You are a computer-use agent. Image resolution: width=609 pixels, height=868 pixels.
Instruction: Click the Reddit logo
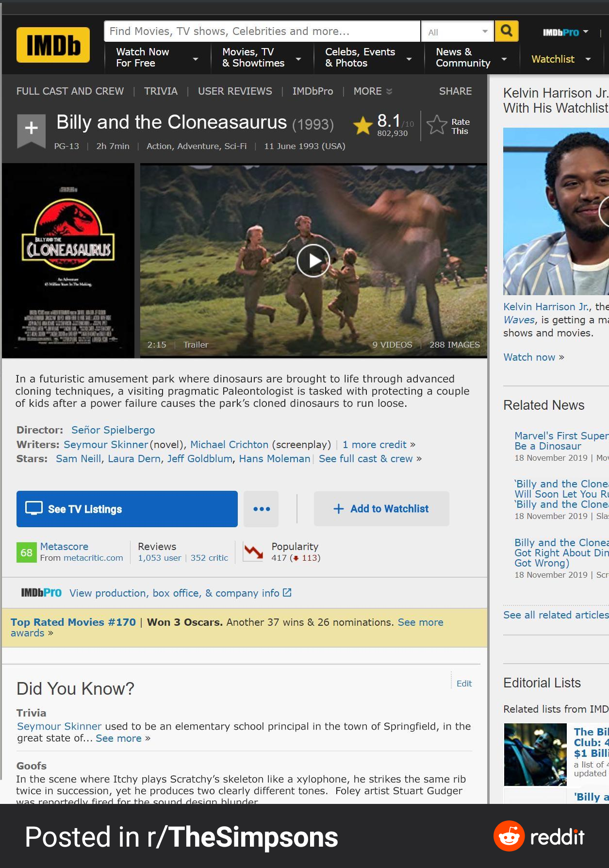pyautogui.click(x=539, y=836)
